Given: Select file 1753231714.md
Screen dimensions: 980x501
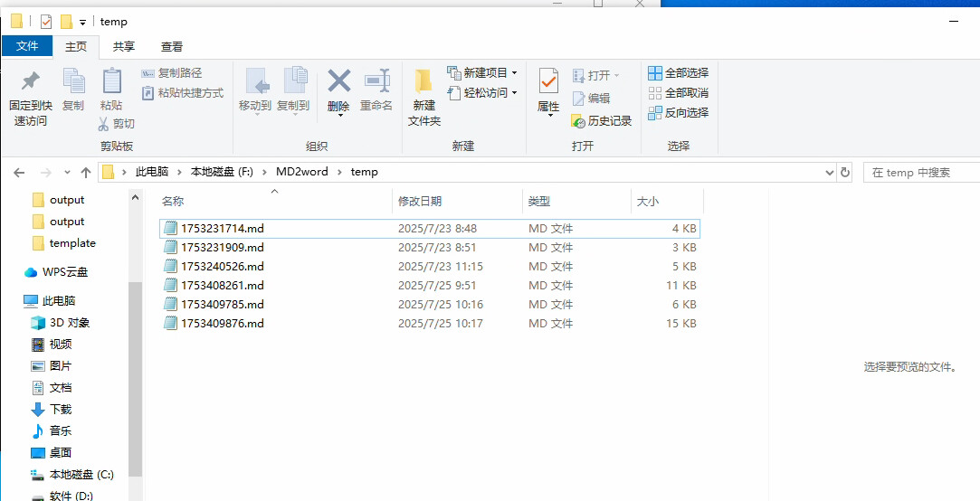Looking at the screenshot, I should (430, 229).
